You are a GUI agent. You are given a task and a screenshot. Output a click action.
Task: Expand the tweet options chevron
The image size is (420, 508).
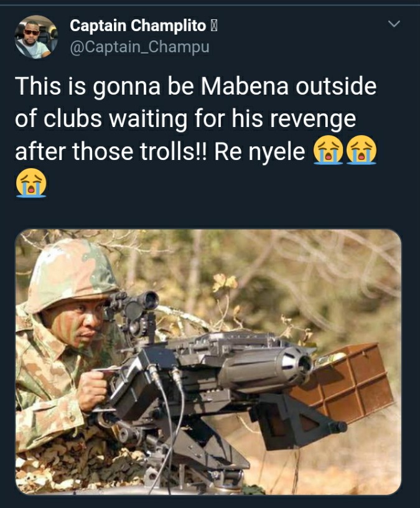click(394, 24)
